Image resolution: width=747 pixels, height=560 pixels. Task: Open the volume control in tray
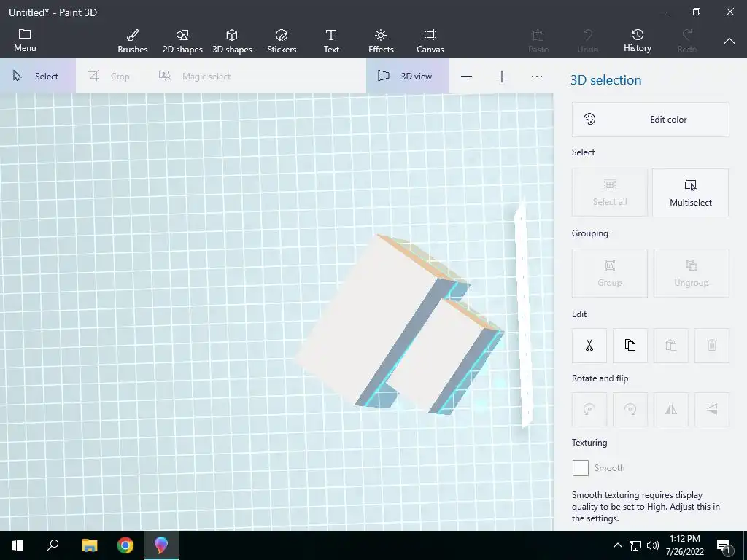[653, 545]
